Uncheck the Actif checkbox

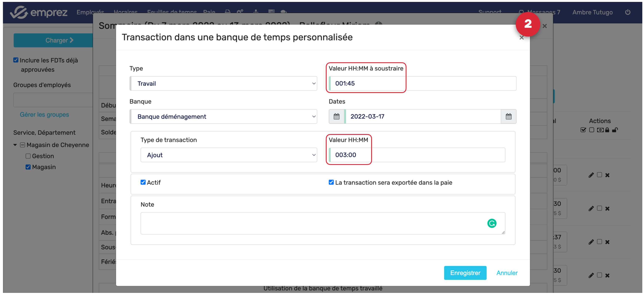coord(143,182)
